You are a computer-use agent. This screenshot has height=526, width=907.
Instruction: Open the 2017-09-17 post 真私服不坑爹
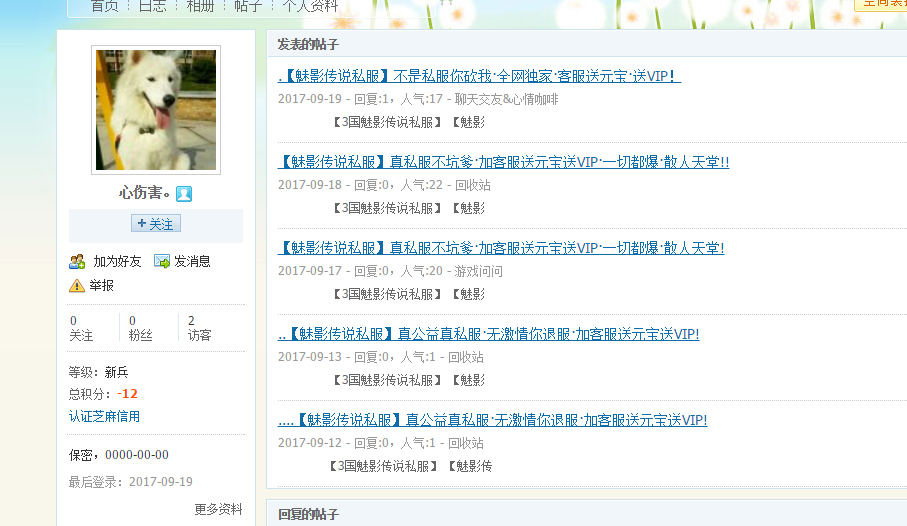pyautogui.click(x=501, y=248)
